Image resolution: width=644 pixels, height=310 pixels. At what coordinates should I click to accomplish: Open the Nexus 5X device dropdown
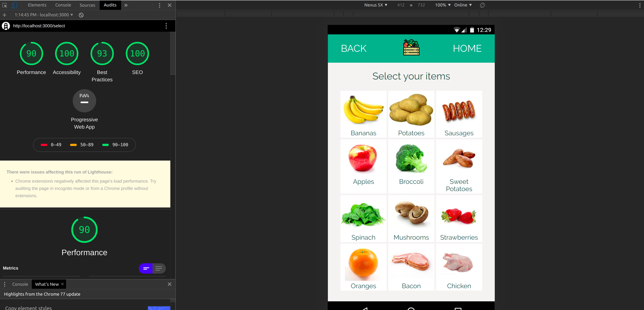[x=375, y=5]
